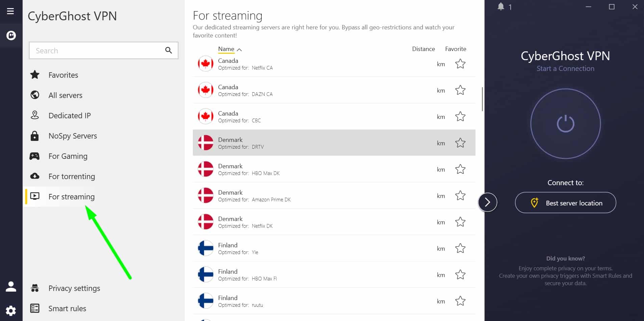Sort servers by Name column arrow
The width and height of the screenshot is (644, 321).
239,50
